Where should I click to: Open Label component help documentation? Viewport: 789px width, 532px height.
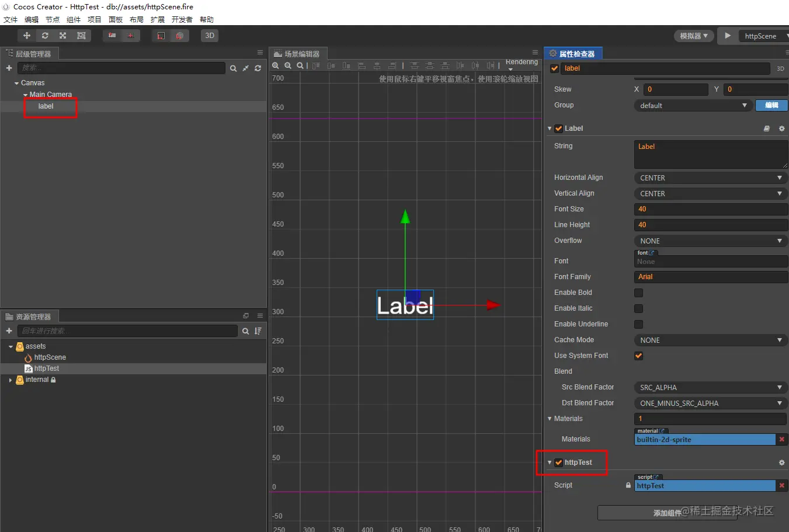[767, 128]
